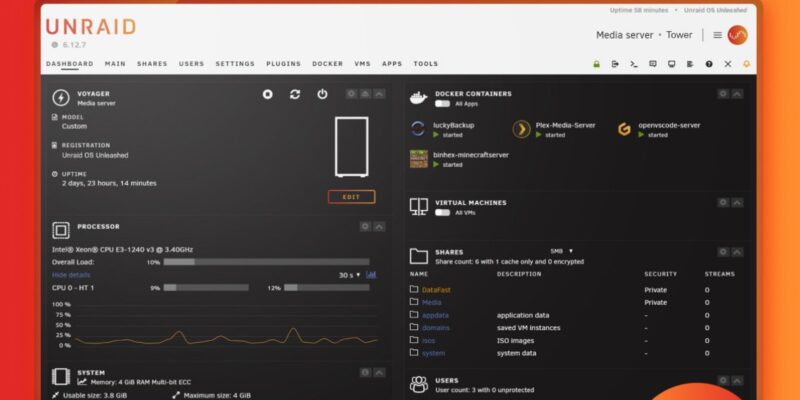Image resolution: width=800 pixels, height=400 pixels.
Task: Click the CPU usage history graph
Action: coord(226,325)
